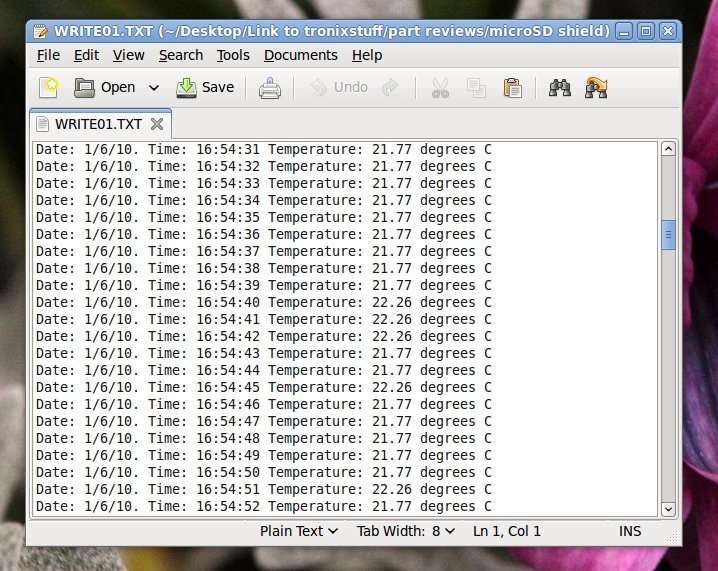Click the New document icon
This screenshot has height=571, width=718.
(x=48, y=88)
